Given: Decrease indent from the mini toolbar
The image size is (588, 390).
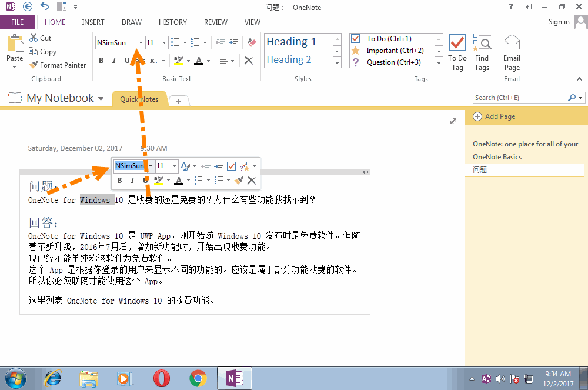Looking at the screenshot, I should click(x=205, y=166).
